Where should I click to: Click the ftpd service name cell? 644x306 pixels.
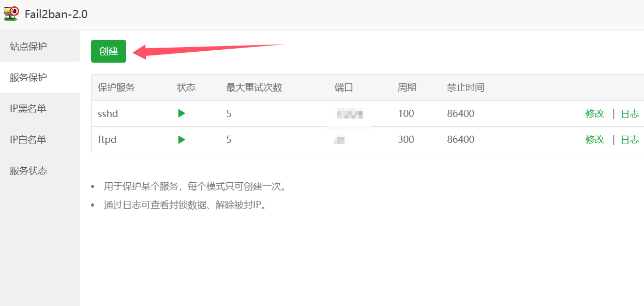(x=107, y=140)
